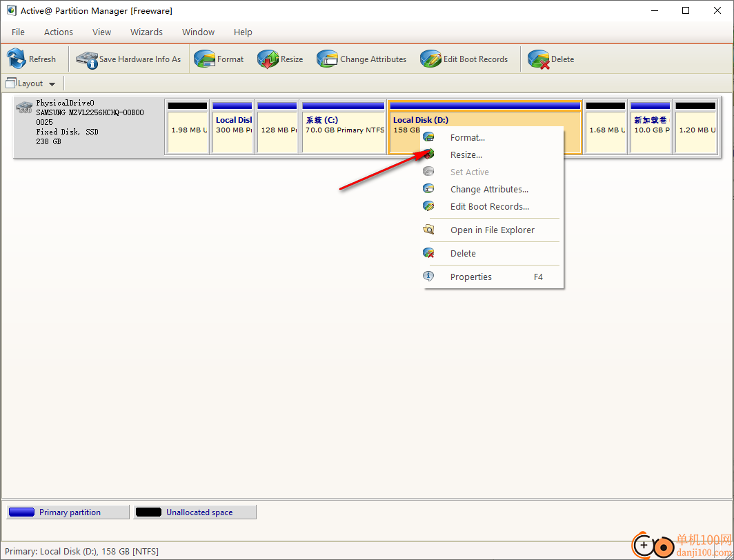Click the Delete icon in context menu

[x=428, y=253]
